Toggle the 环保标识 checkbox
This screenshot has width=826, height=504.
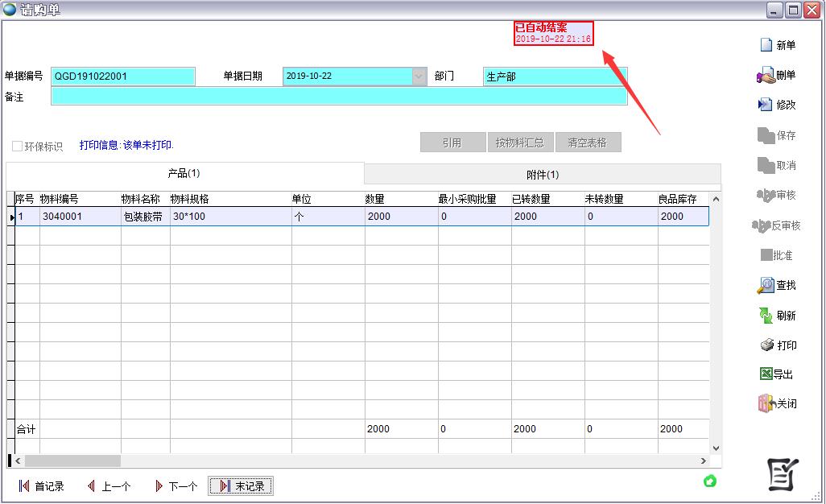17,147
